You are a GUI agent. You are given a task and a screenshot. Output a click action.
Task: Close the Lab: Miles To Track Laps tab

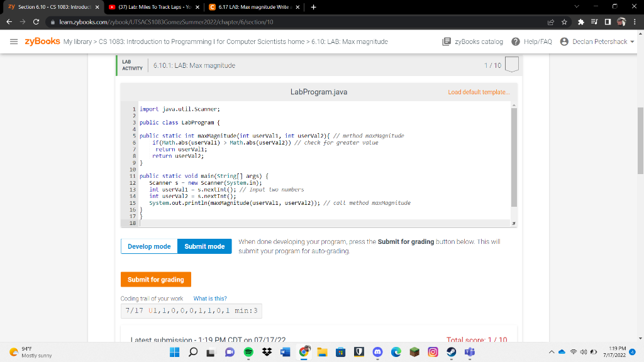click(197, 7)
